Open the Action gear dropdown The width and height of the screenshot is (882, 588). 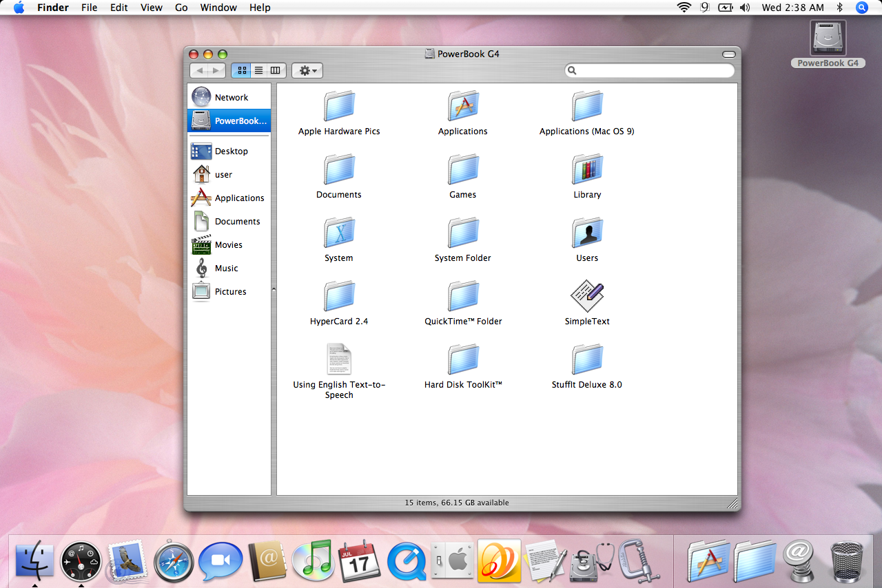[x=307, y=70]
